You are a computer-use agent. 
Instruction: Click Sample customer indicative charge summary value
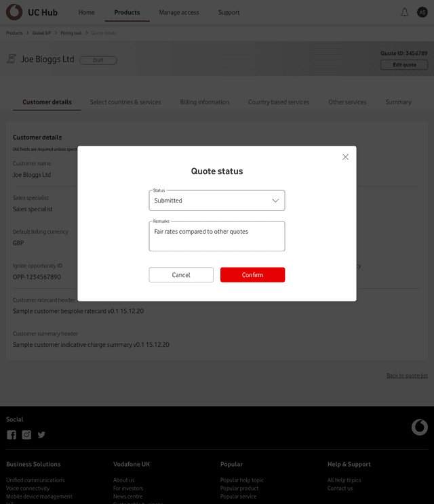tap(91, 345)
